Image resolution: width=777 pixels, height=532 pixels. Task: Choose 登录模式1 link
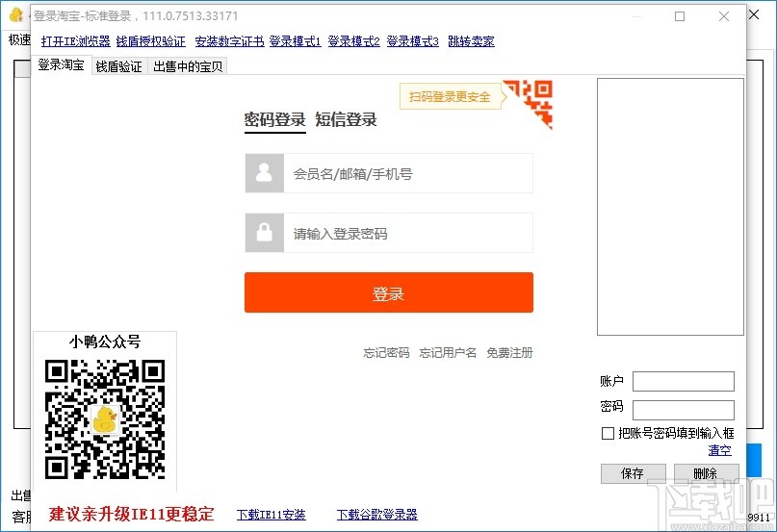pyautogui.click(x=296, y=41)
